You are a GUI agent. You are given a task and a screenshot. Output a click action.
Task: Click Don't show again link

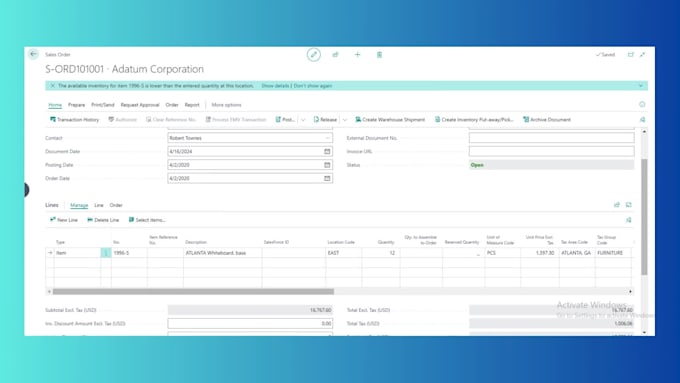click(313, 86)
